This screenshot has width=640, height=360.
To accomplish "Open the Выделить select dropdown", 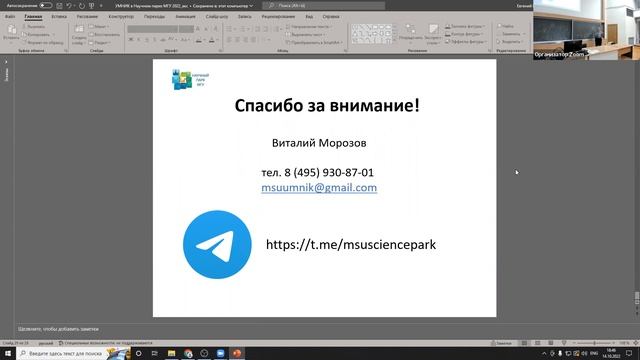I will point(510,42).
